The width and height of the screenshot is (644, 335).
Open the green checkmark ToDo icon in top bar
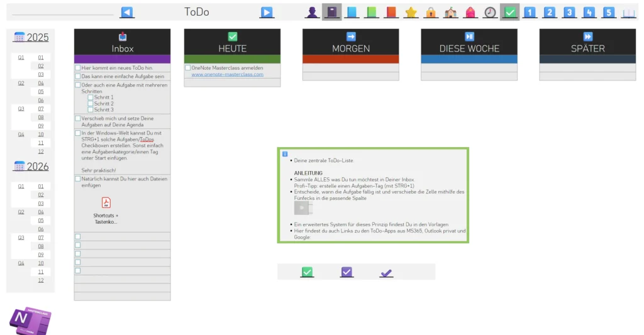(509, 13)
